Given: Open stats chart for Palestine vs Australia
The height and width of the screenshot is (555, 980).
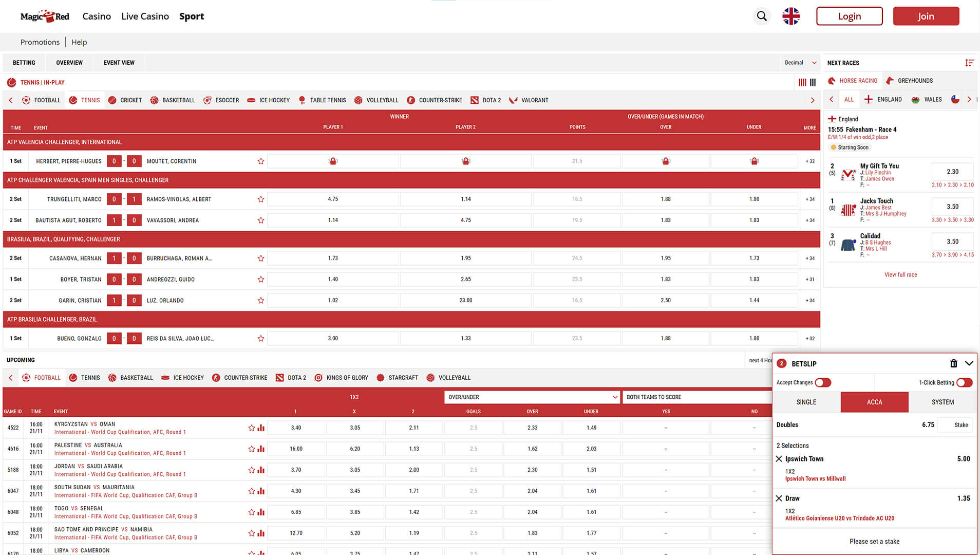Looking at the screenshot, I should [x=261, y=449].
